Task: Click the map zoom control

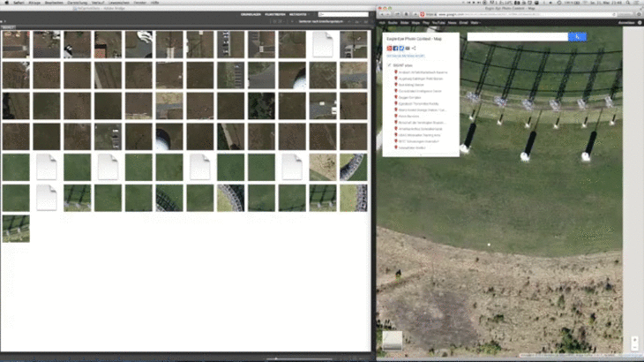Action: point(634,343)
